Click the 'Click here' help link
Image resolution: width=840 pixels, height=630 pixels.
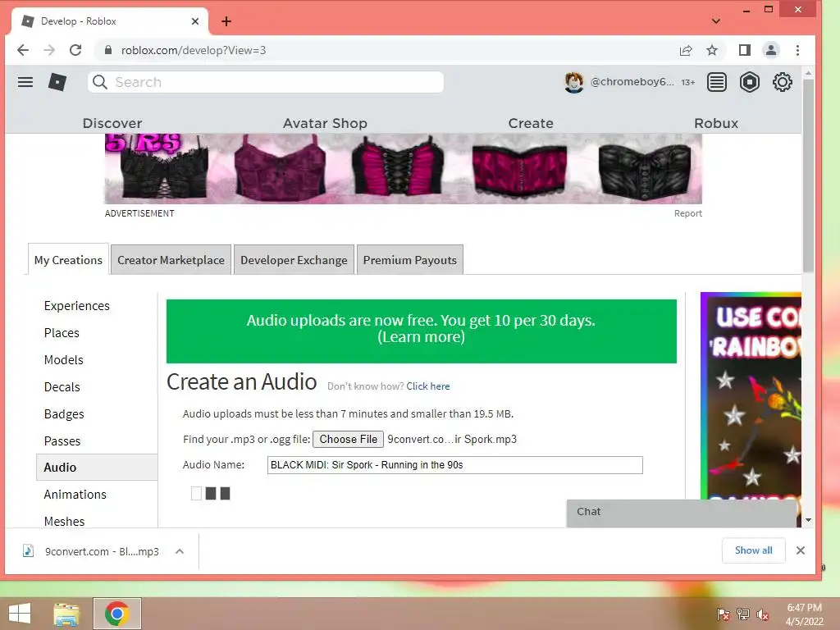click(428, 386)
